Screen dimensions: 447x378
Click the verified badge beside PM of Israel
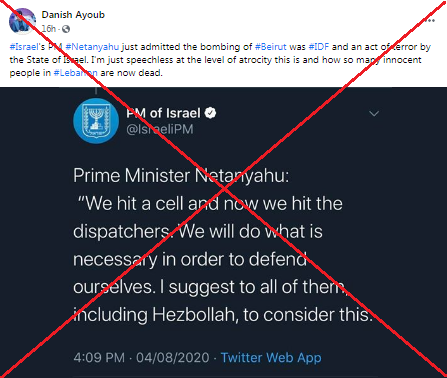[x=210, y=113]
